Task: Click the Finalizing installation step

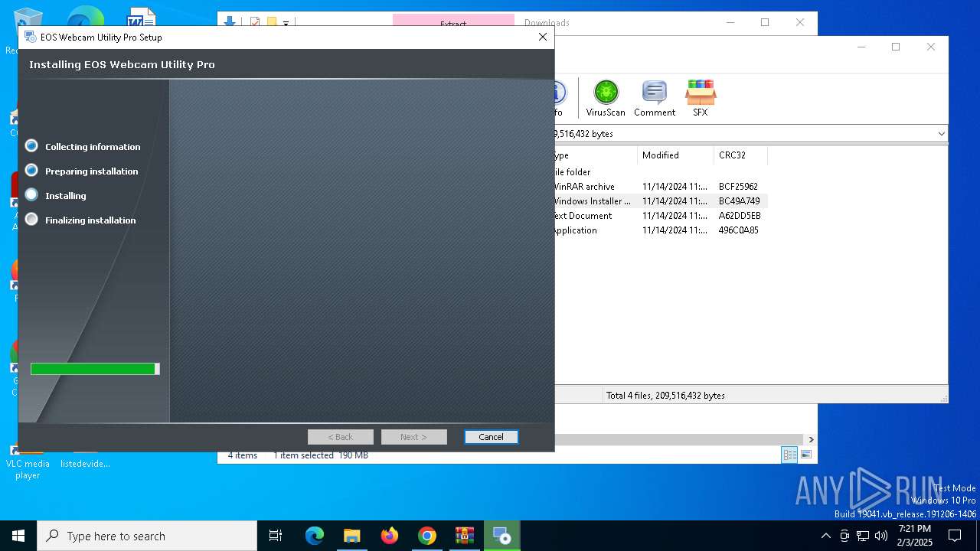Action: 90,220
